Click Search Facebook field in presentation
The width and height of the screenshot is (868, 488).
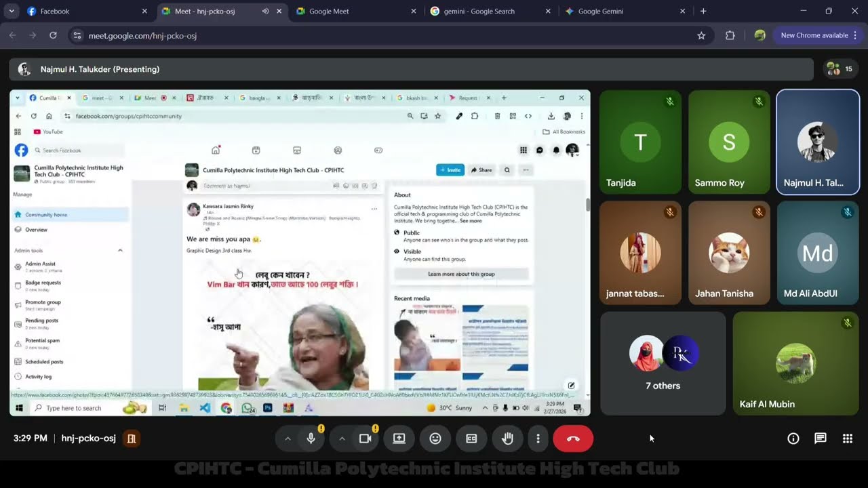pos(78,150)
